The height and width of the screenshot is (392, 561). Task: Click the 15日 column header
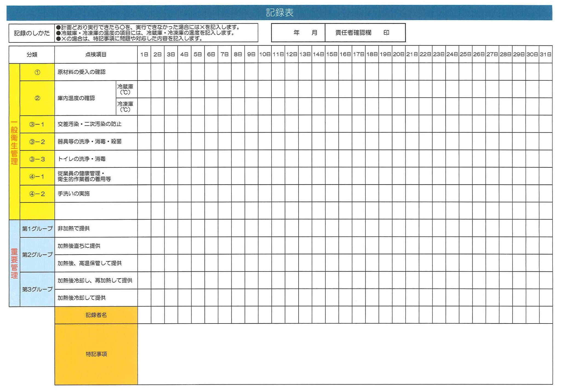tap(332, 55)
